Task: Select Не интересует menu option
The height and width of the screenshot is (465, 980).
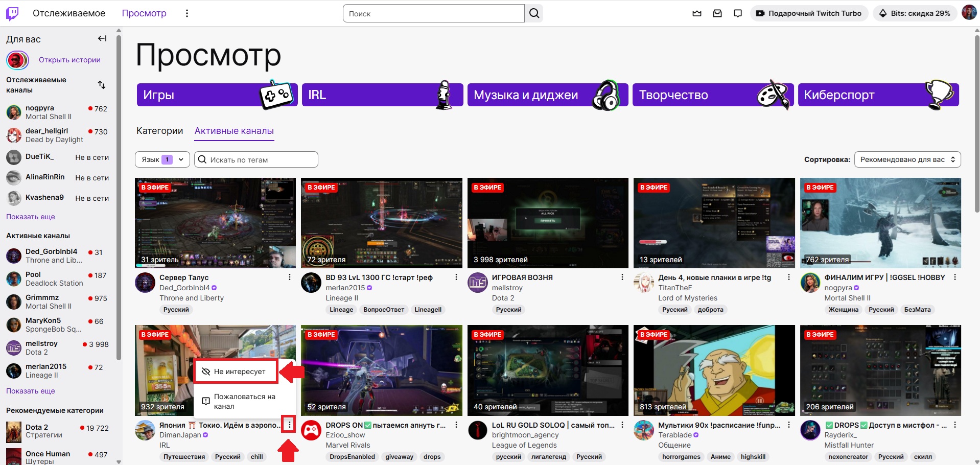Action: click(236, 371)
